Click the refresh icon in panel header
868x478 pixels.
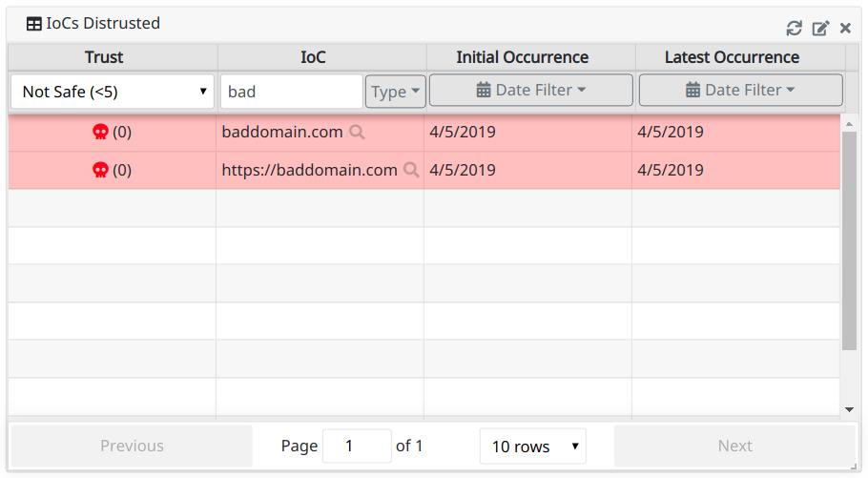(x=794, y=29)
